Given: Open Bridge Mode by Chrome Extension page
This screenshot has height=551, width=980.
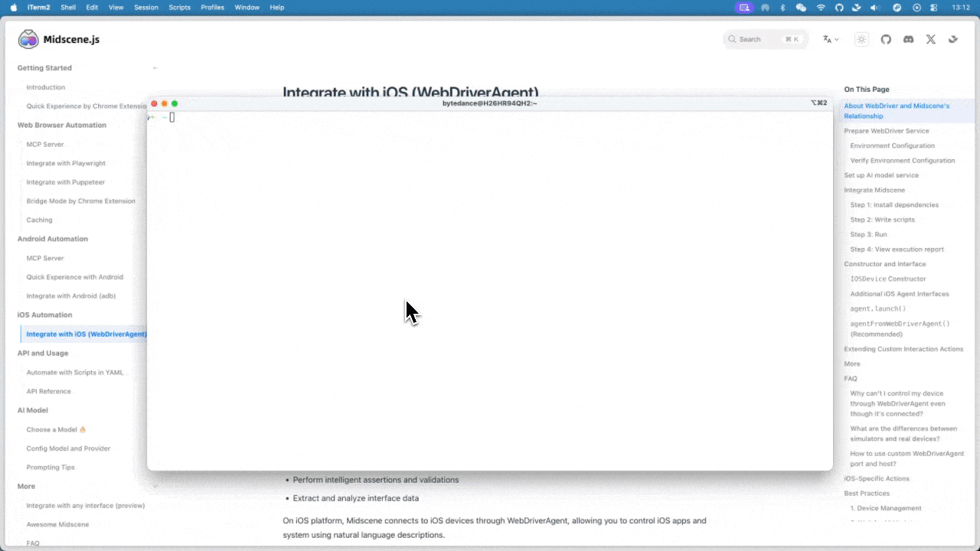Looking at the screenshot, I should (80, 201).
